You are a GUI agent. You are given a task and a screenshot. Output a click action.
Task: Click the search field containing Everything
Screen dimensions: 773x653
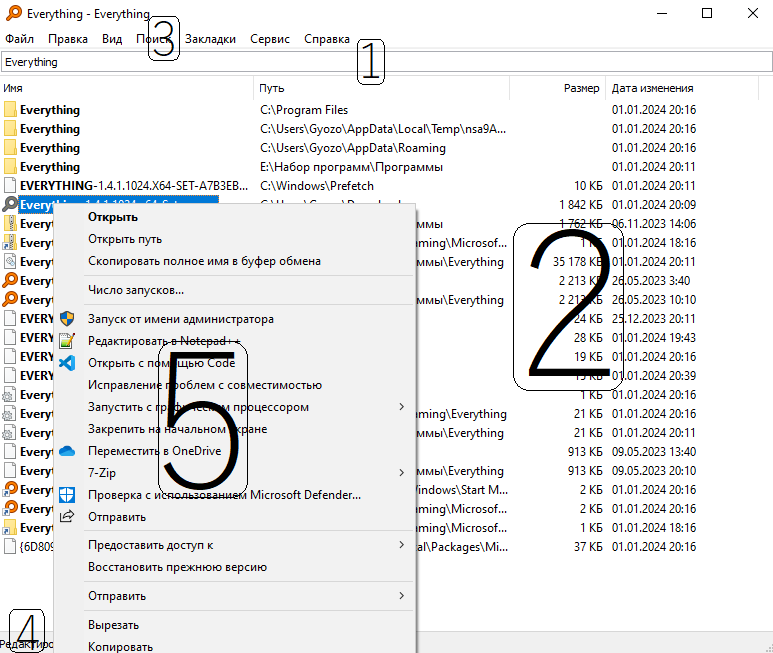pos(386,62)
